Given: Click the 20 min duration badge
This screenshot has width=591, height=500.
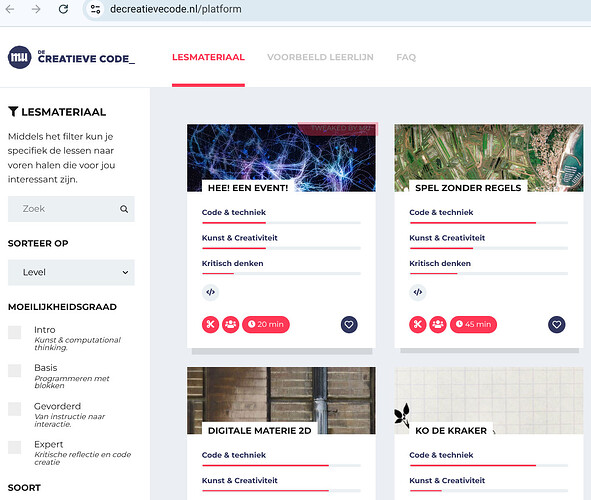Looking at the screenshot, I should pyautogui.click(x=266, y=324).
